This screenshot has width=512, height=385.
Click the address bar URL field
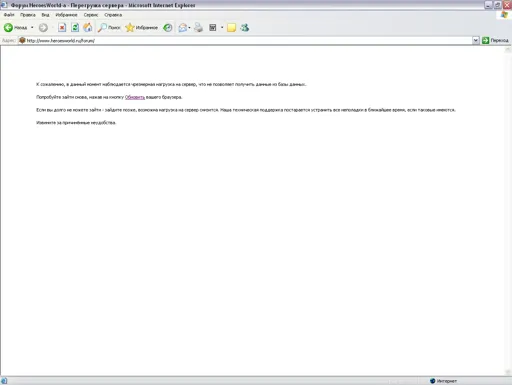tap(245, 41)
